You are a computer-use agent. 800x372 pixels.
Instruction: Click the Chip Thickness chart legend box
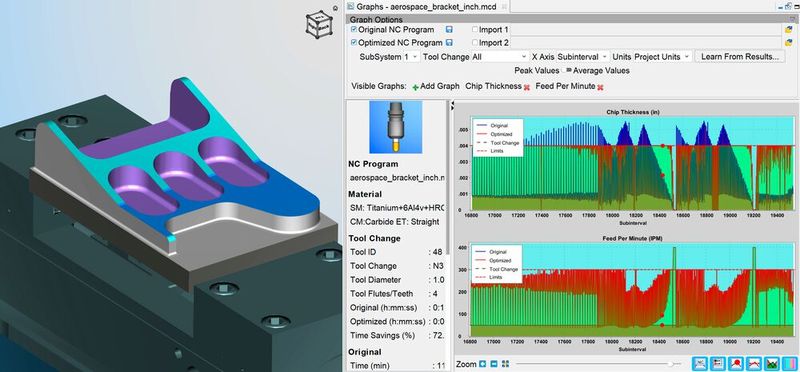pos(497,138)
